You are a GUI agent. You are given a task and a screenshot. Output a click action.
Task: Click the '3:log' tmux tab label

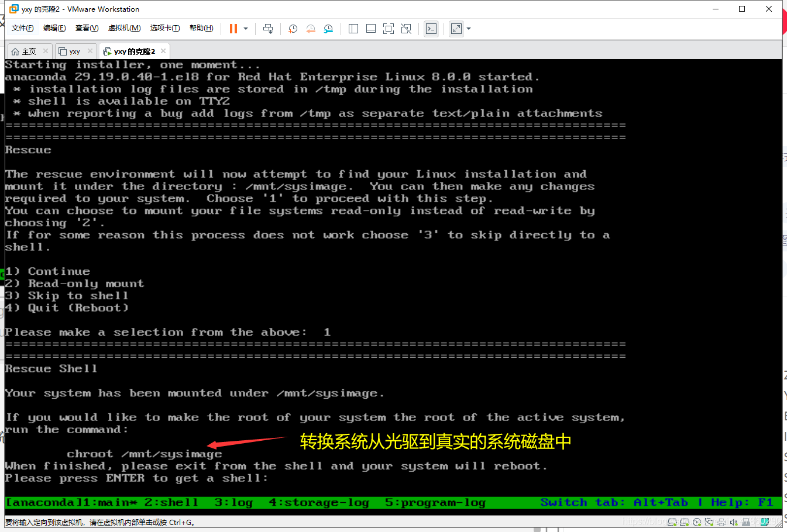point(233,503)
